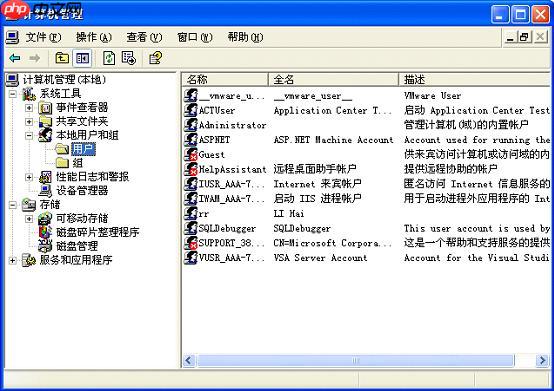
Task: Click the Export list toolbar icon
Action: click(x=129, y=58)
